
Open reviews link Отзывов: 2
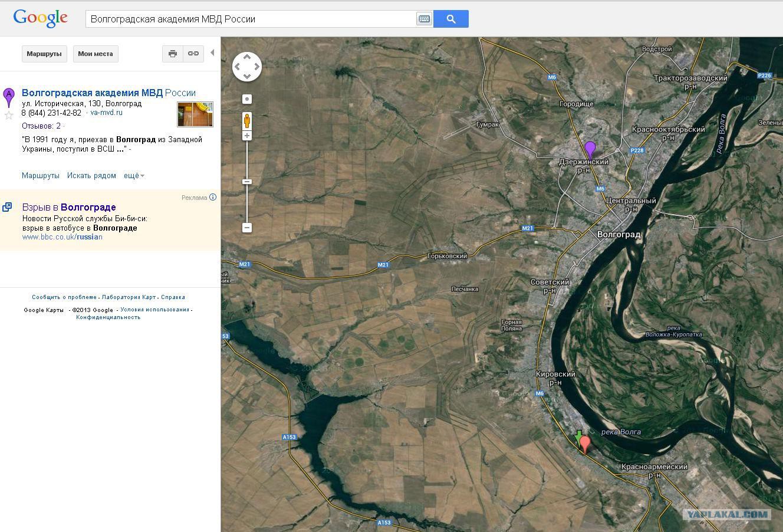41,126
